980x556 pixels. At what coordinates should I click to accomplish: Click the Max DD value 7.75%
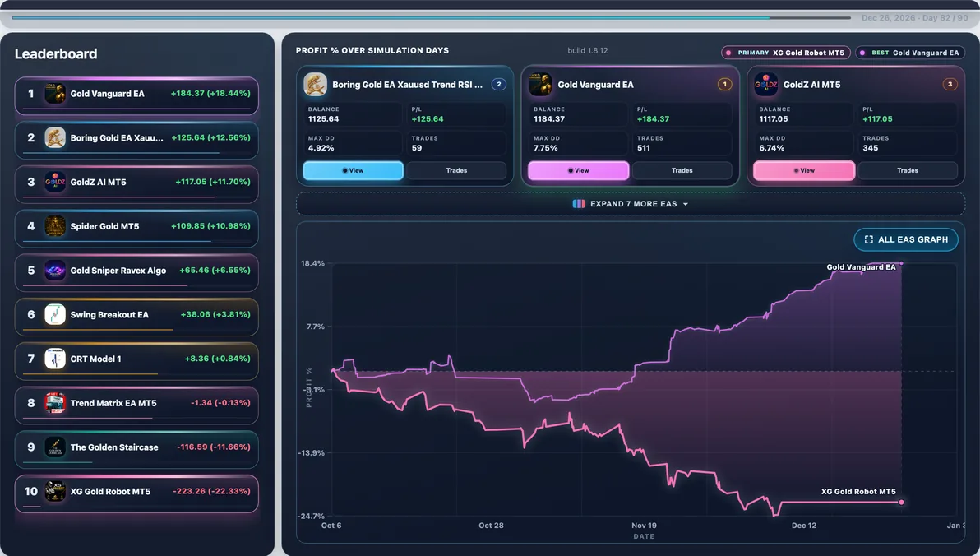pos(546,148)
